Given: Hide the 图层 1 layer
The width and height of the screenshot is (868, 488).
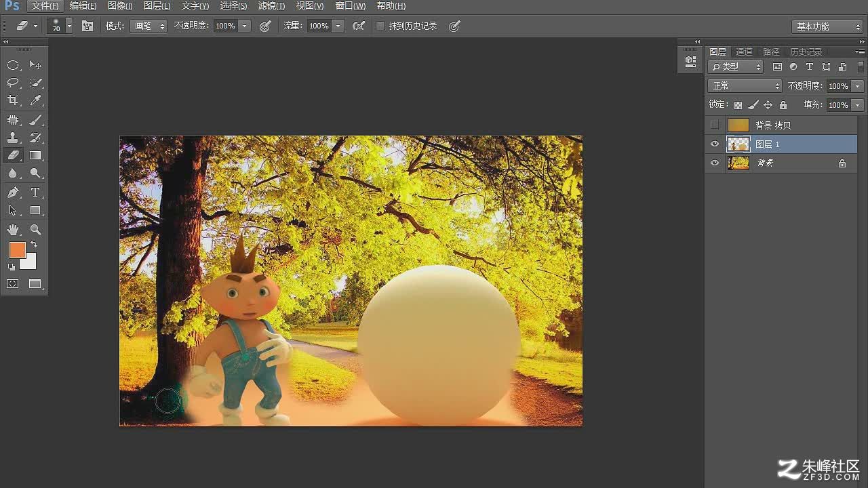Looking at the screenshot, I should pos(714,144).
